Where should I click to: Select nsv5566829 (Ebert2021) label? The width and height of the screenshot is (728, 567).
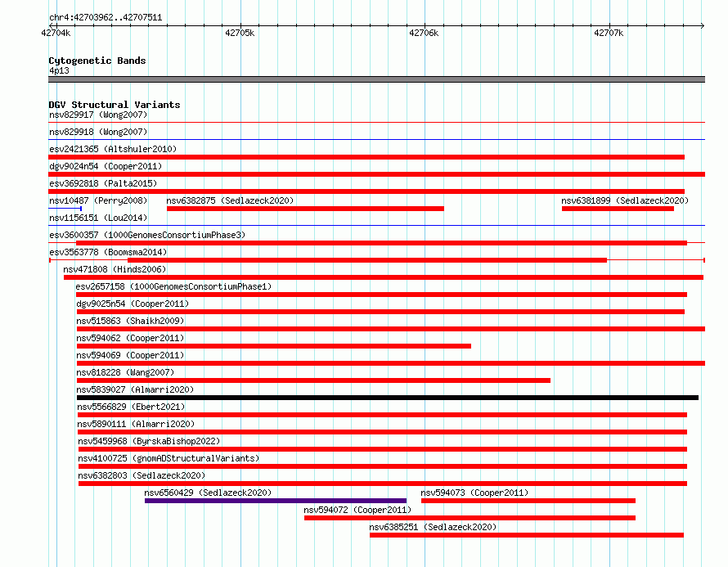pos(131,407)
